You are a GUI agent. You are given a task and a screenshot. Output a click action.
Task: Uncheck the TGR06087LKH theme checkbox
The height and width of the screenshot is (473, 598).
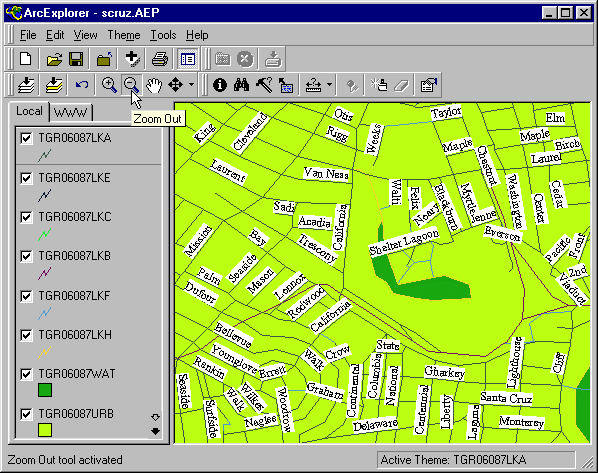[x=26, y=335]
